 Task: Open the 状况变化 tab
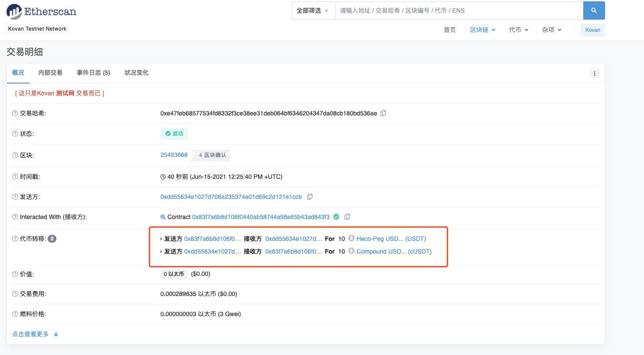pos(136,73)
